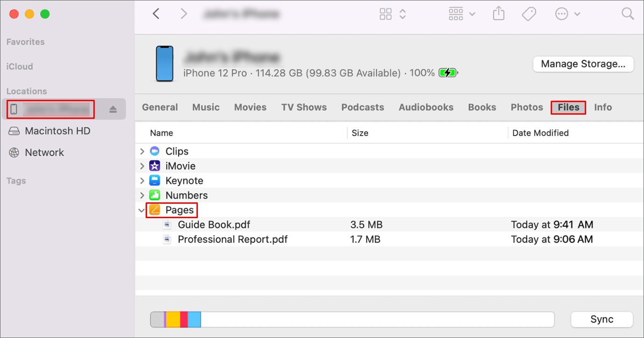
Task: Click the Today at 9:06 AM date
Action: click(x=552, y=240)
